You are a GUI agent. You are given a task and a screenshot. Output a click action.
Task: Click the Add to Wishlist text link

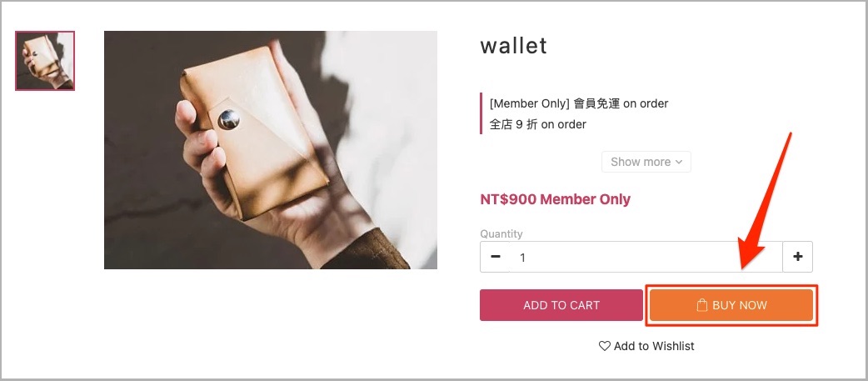click(x=654, y=346)
